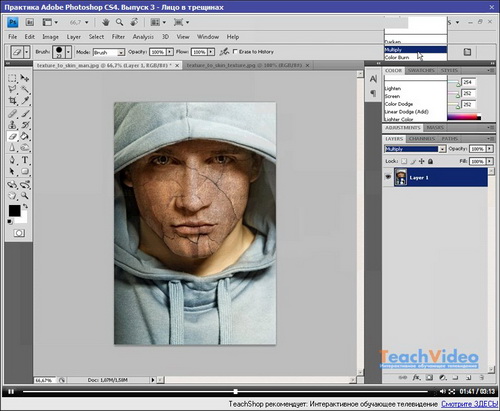Hide Layer 1 with eye icon
This screenshot has width=500, height=411.
tap(388, 177)
